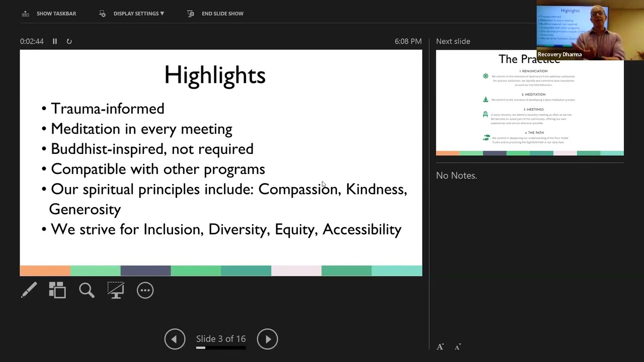
Task: Click the End Slide Show icon
Action: (191, 14)
